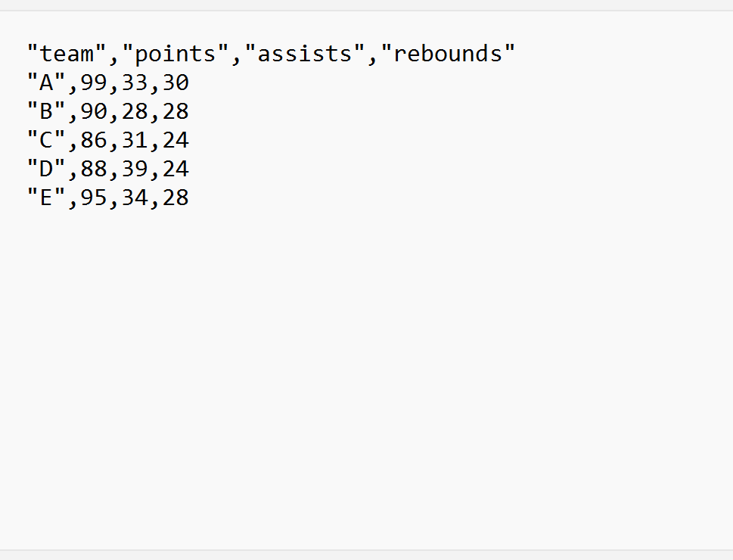The image size is (733, 560).
Task: Click the assists value 31 in row C
Action: click(x=135, y=140)
